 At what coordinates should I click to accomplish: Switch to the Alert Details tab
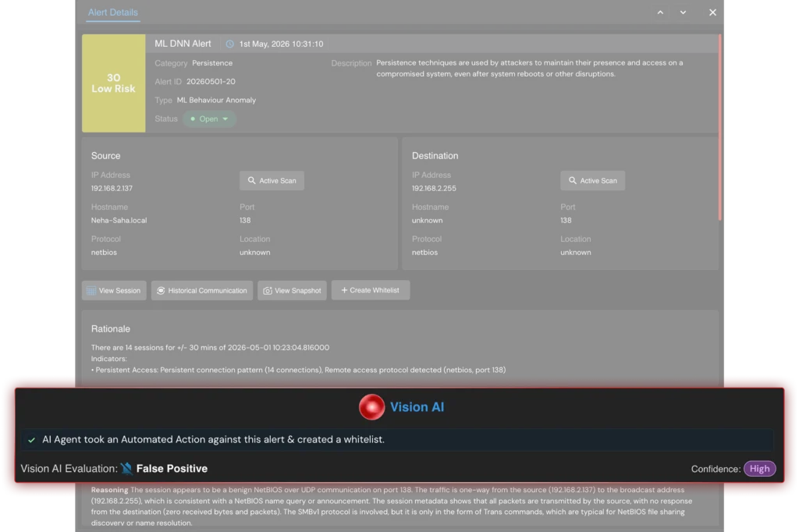coord(112,12)
